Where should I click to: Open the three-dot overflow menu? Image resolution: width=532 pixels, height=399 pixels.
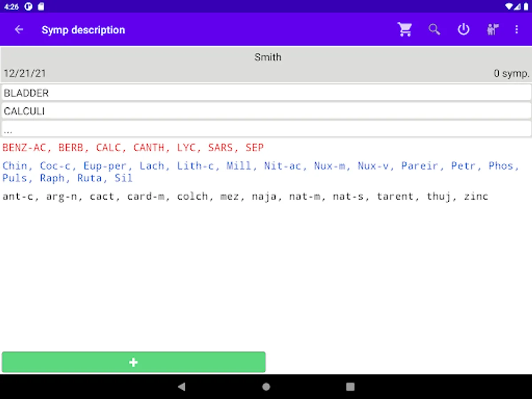(516, 30)
